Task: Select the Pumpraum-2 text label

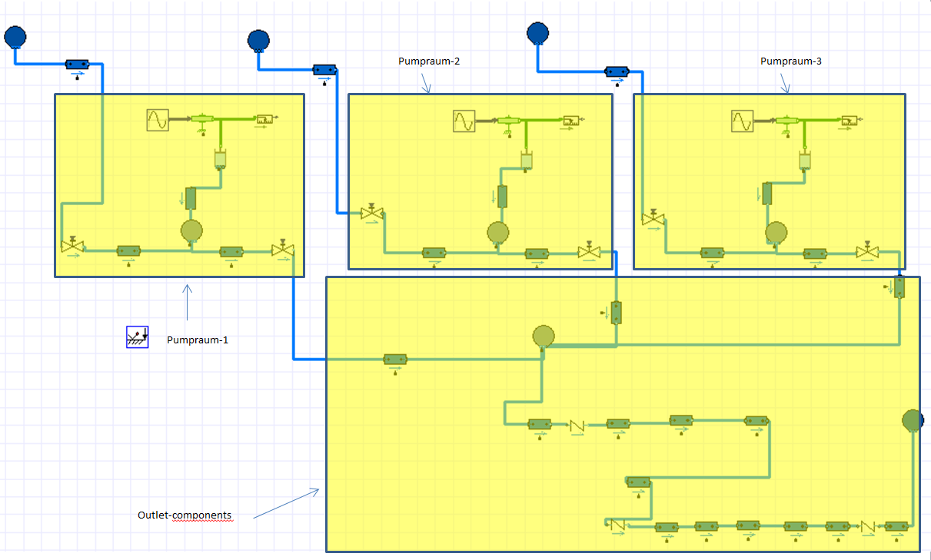Action: tap(429, 61)
